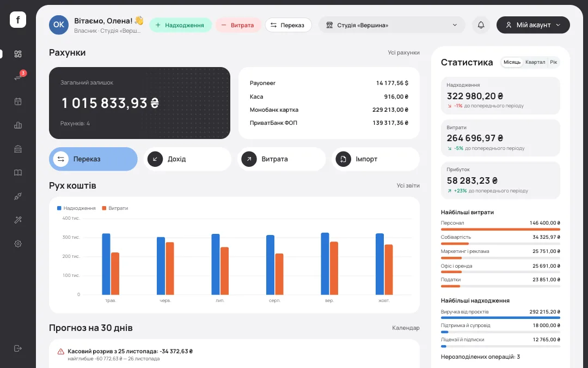This screenshot has width=588, height=368.
Task: Open notifications bell icon
Action: (481, 25)
